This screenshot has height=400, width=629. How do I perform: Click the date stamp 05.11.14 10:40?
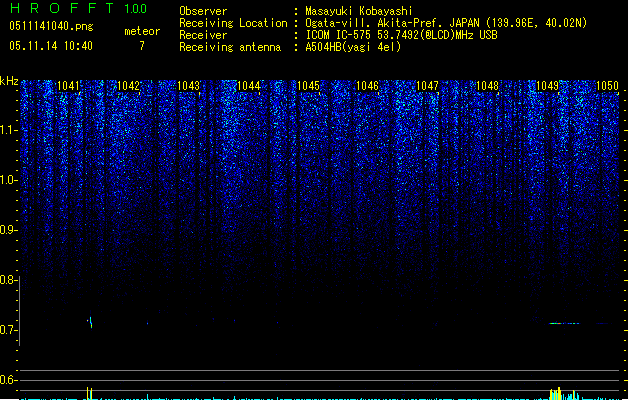[51, 46]
